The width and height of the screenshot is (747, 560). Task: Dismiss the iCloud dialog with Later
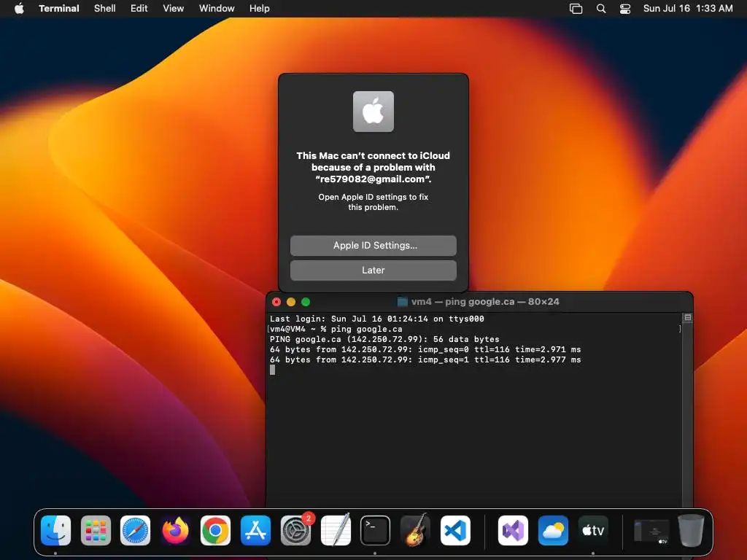373,270
